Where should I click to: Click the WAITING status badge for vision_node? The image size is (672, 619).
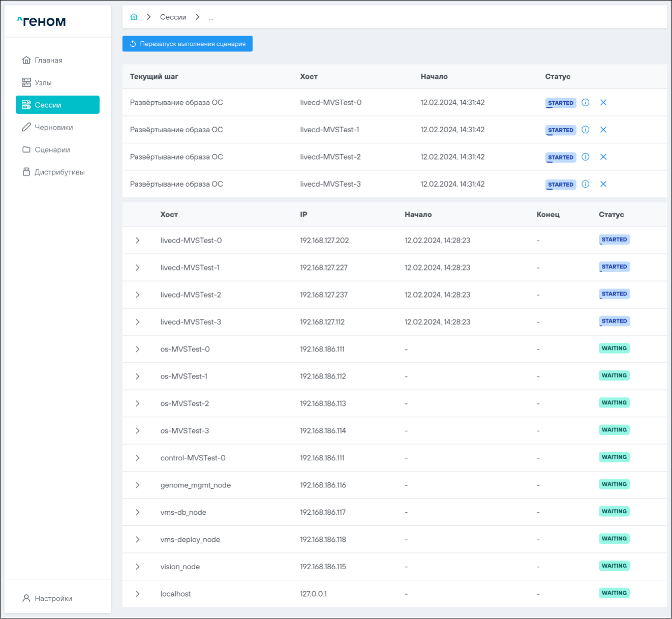pos(614,566)
